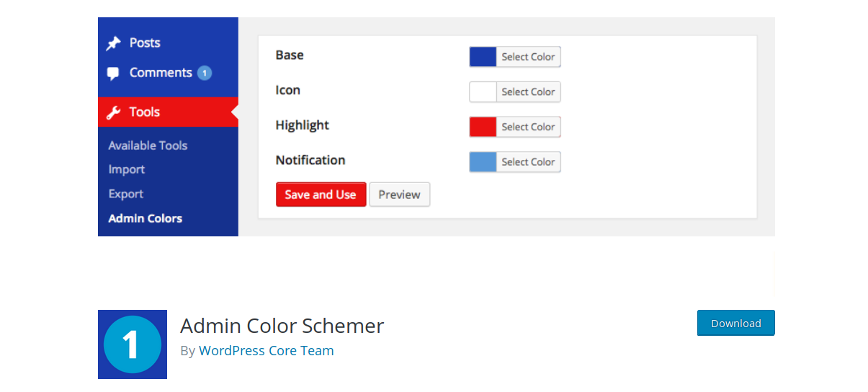Click the Tools wrench icon
868x392 pixels.
pos(113,112)
